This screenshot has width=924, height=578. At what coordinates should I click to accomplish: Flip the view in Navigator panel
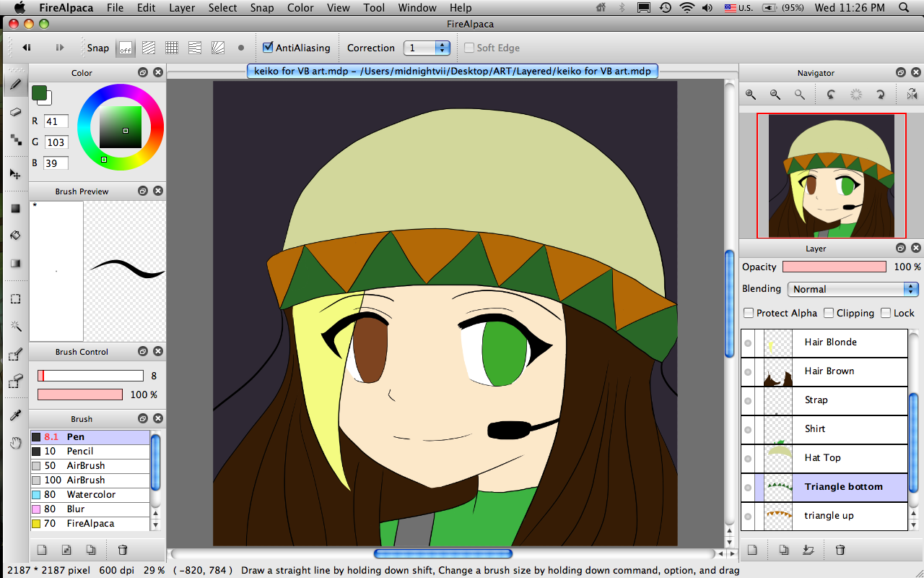pyautogui.click(x=912, y=95)
